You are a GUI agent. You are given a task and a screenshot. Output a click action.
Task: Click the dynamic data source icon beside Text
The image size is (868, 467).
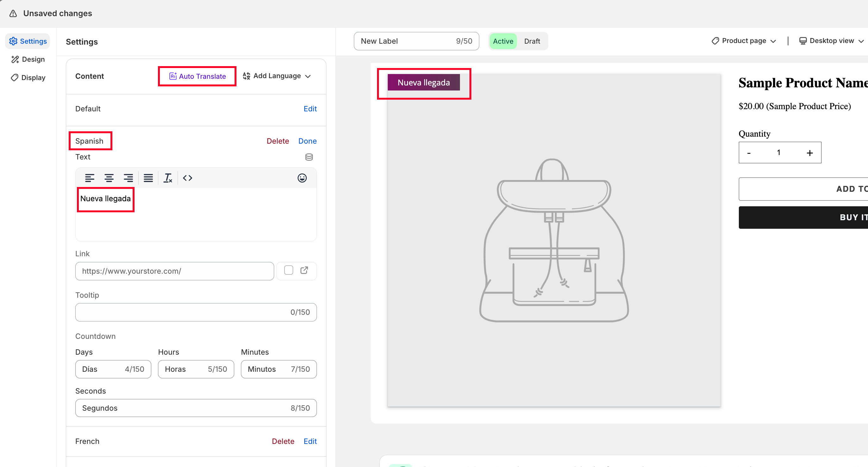click(309, 157)
